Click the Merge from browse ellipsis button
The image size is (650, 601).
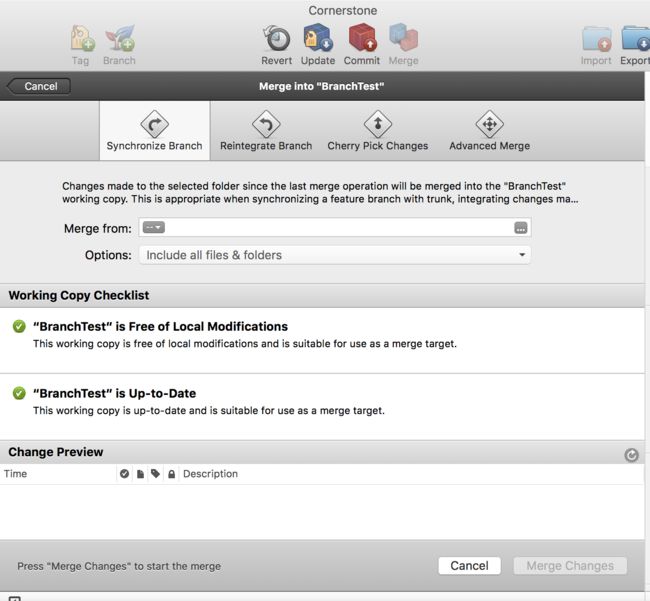[x=521, y=228]
